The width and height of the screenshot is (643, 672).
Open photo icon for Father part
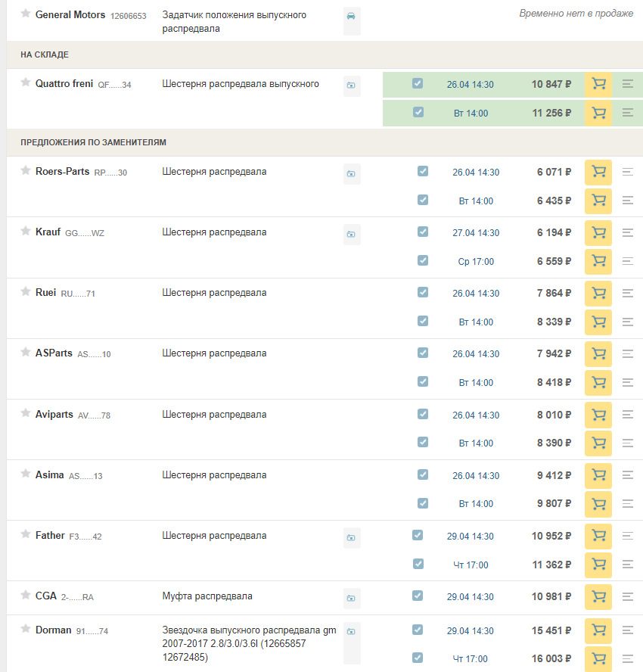[351, 537]
